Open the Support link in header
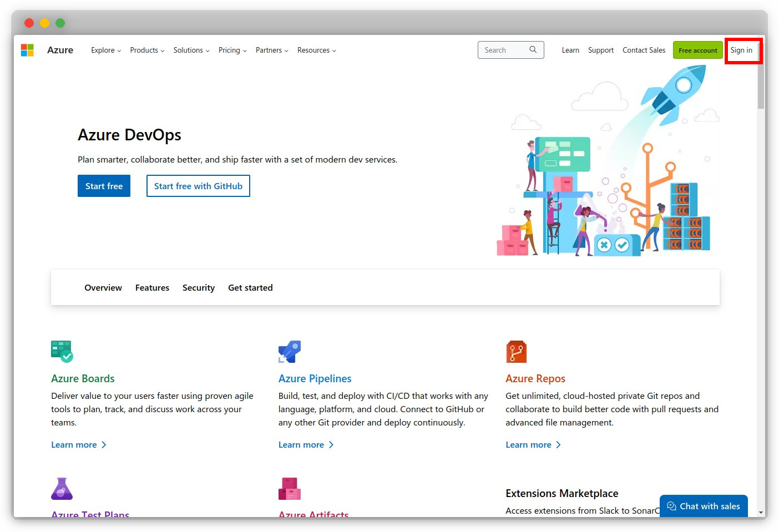This screenshot has width=779, height=532. (601, 50)
